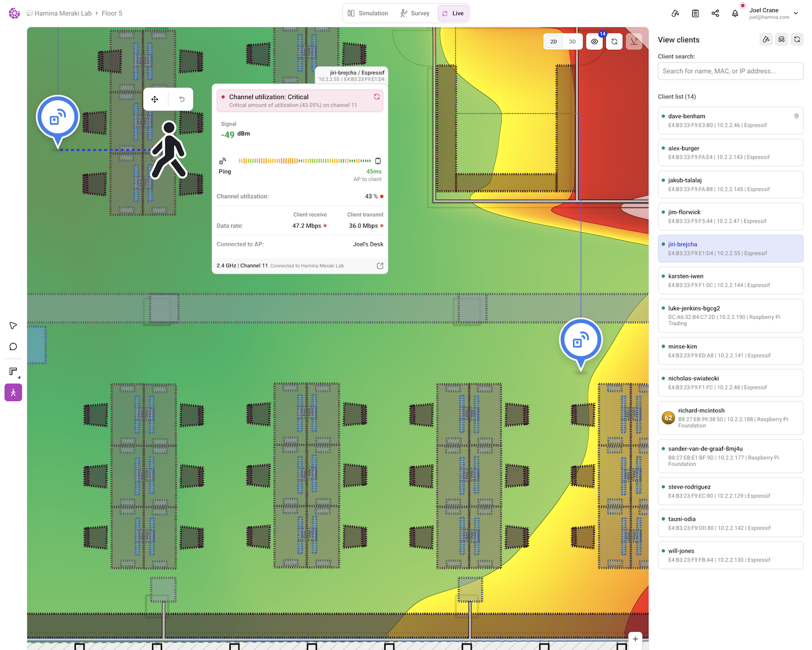Image resolution: width=812 pixels, height=650 pixels.
Task: Expand the Joel Crane account menu
Action: [x=796, y=14]
